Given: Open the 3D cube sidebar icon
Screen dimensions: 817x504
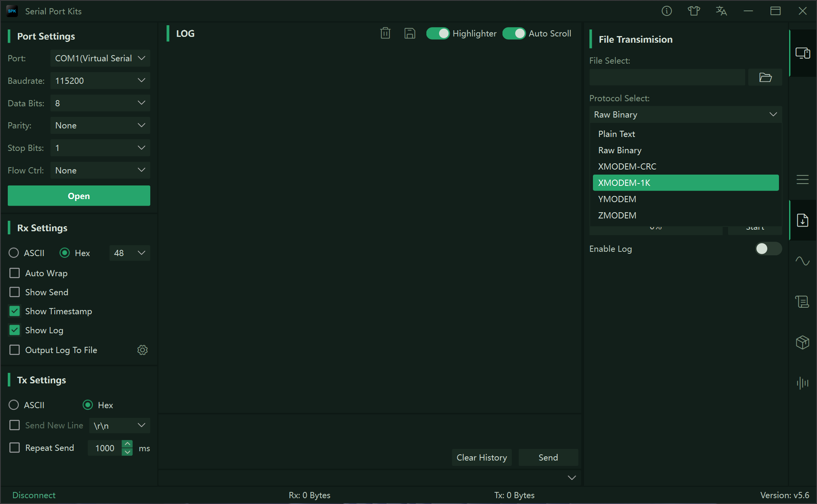Looking at the screenshot, I should [x=802, y=342].
